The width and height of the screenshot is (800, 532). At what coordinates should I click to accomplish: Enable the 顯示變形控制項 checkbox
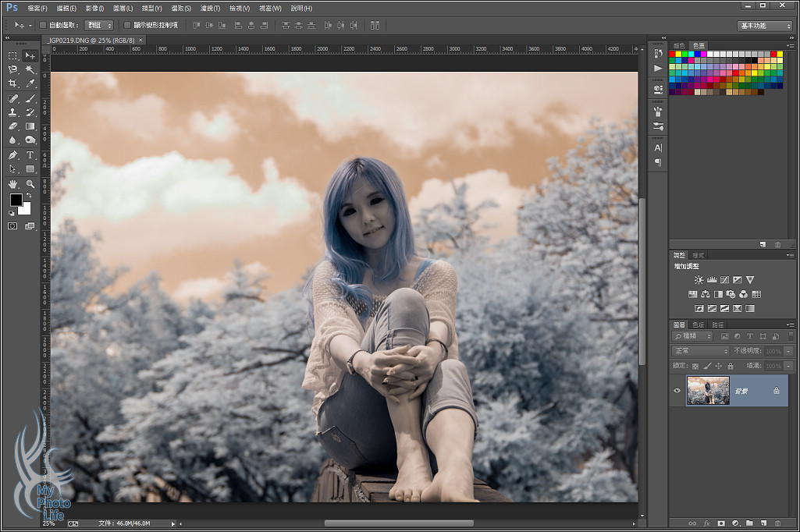coord(127,25)
